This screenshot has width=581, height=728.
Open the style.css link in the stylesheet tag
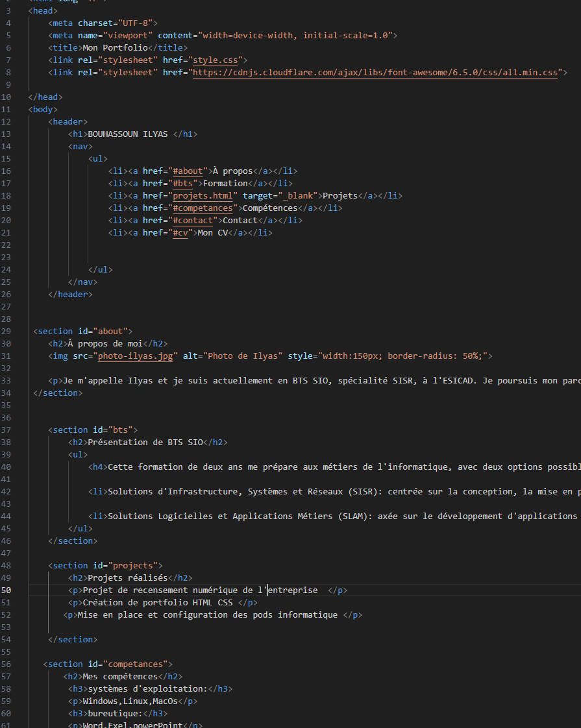click(216, 60)
